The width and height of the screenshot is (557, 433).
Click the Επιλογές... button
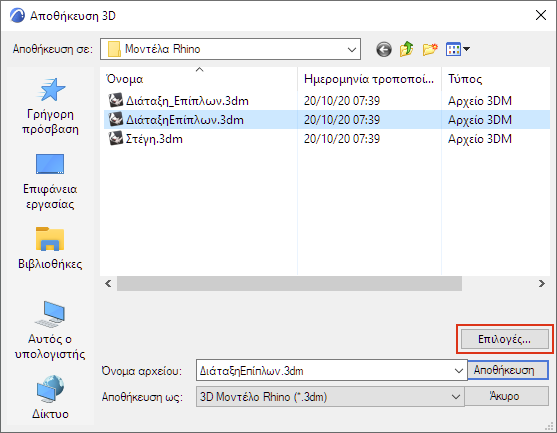(x=504, y=339)
